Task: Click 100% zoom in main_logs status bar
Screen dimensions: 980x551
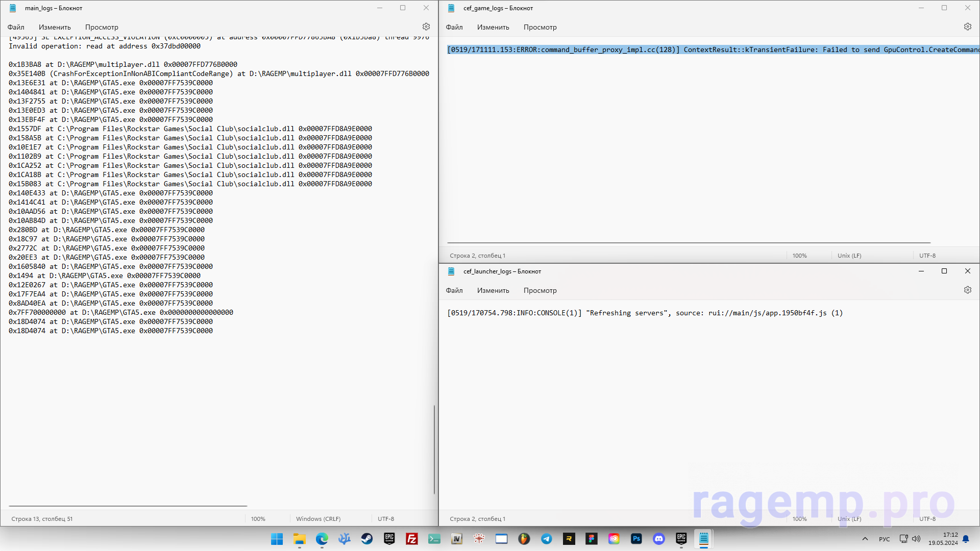Action: pyautogui.click(x=258, y=519)
